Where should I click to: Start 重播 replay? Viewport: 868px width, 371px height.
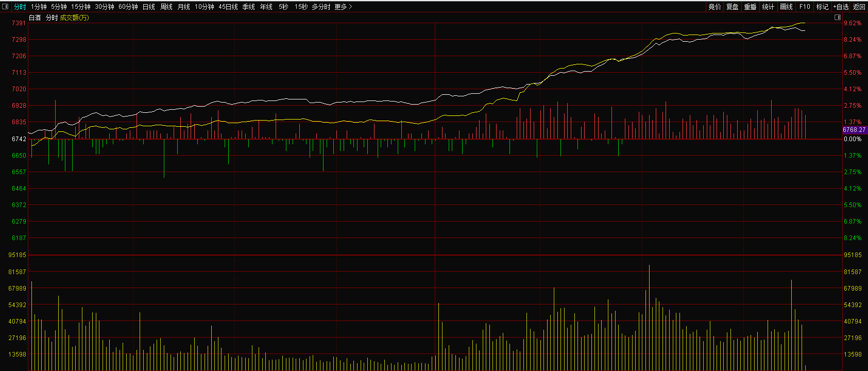(750, 7)
